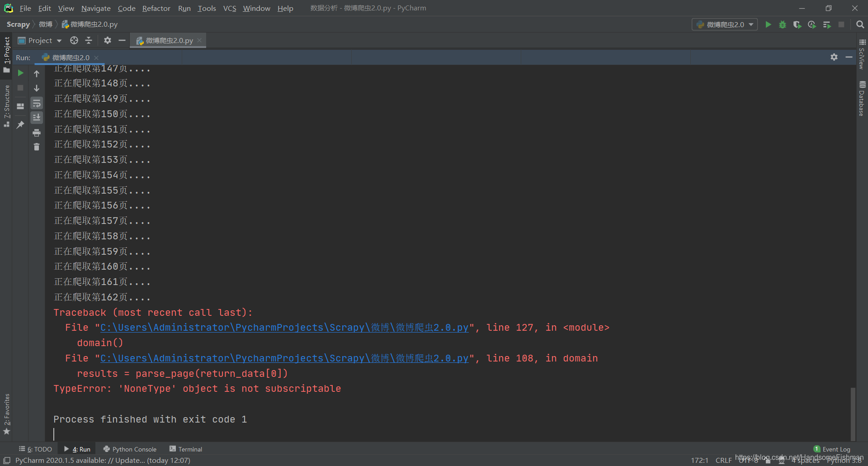Select the 4: Run tool window button
Screen dimensions: 868x466
click(77, 449)
